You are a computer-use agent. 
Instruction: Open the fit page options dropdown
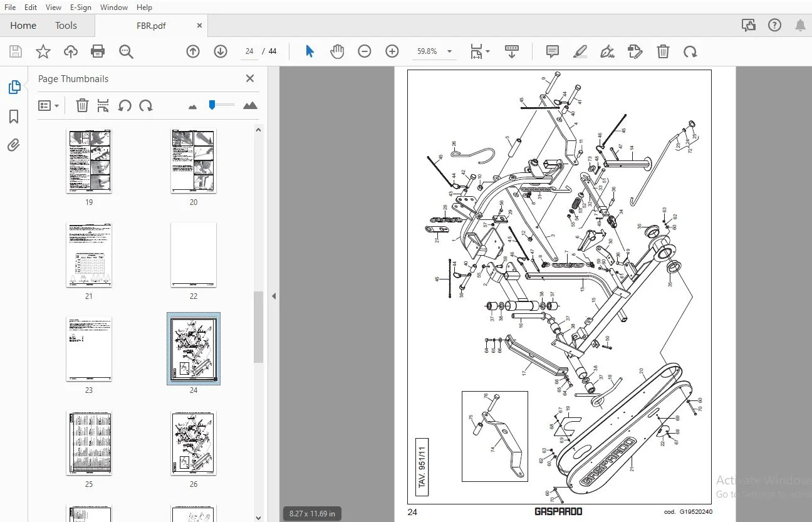pyautogui.click(x=480, y=51)
